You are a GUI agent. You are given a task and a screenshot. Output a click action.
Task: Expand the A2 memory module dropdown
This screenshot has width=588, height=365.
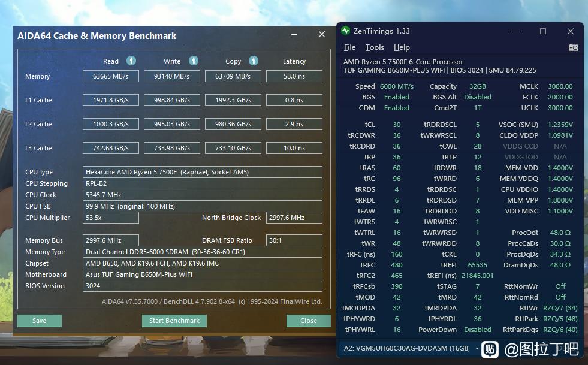[x=477, y=348]
